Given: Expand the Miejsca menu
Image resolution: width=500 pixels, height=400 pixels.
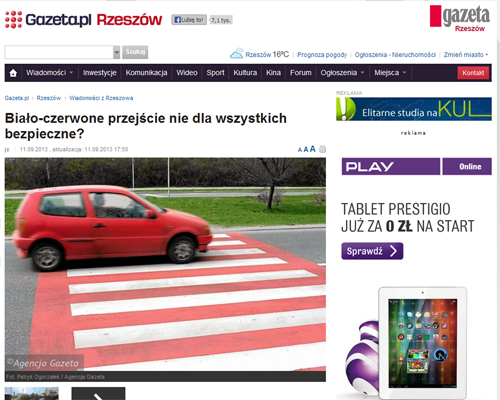Looking at the screenshot, I should tap(390, 73).
